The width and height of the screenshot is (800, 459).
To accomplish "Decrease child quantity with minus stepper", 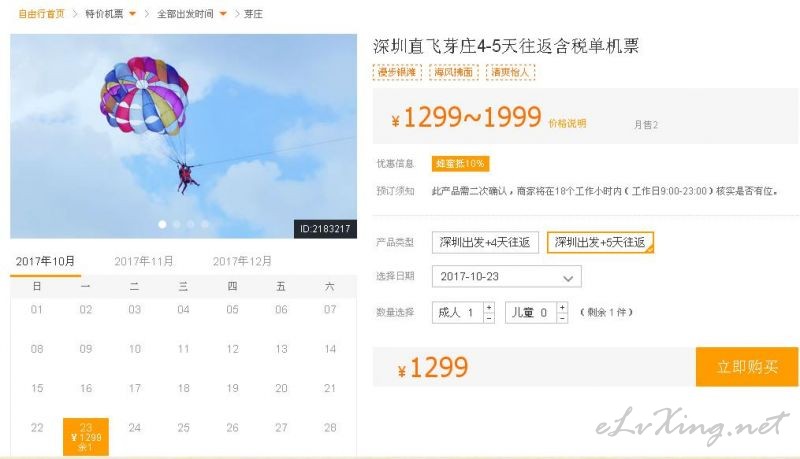I will [562, 318].
